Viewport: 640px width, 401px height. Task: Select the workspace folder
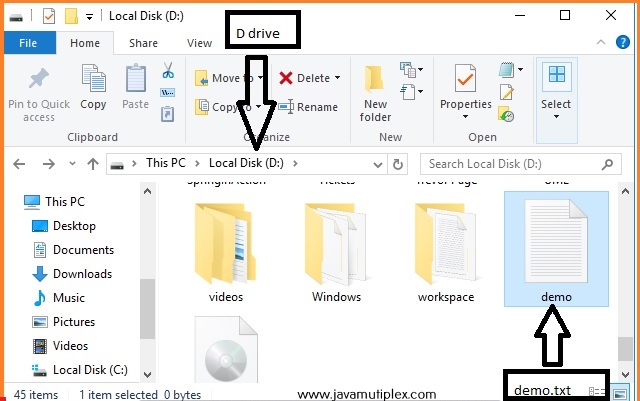tap(446, 252)
